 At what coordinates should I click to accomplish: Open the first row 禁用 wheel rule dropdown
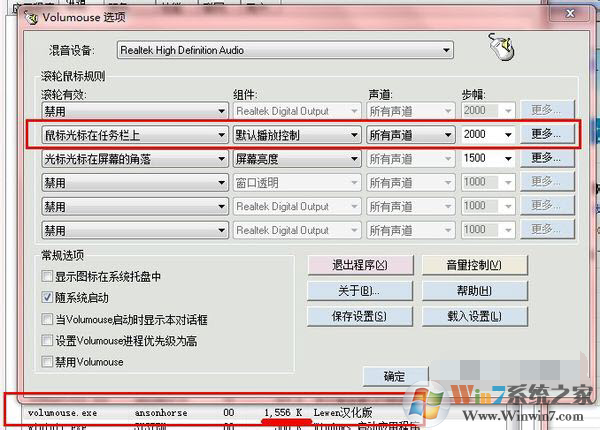pos(135,111)
